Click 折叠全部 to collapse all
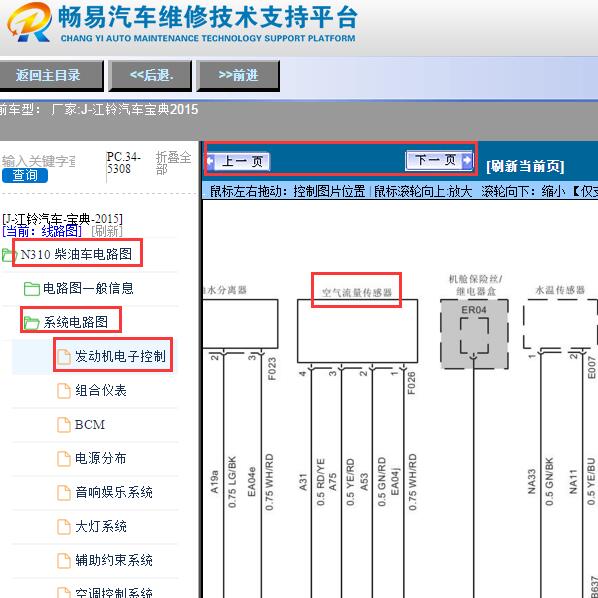598x598 pixels. (174, 163)
